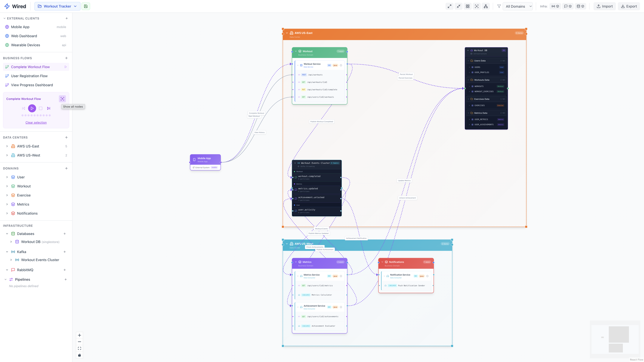Add a new external client
Viewport: 644px width, 362px height.
pos(66,18)
